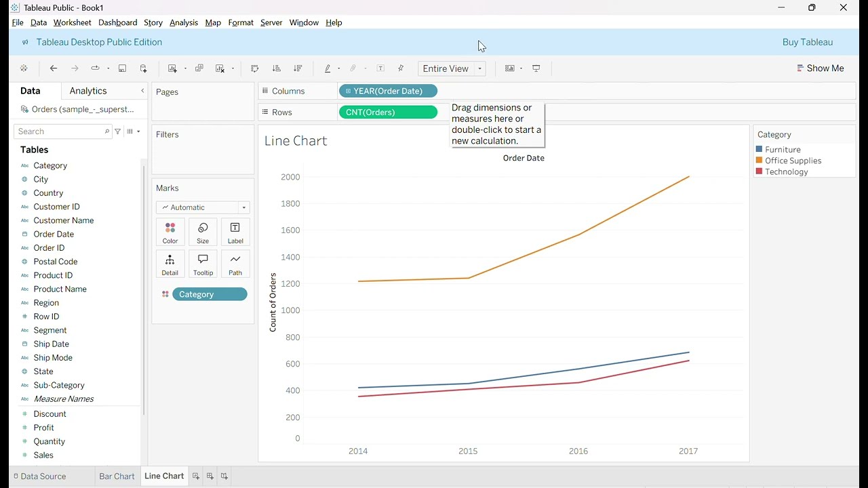868x488 pixels.
Task: Save the workbook via the floppy icon
Action: click(123, 68)
